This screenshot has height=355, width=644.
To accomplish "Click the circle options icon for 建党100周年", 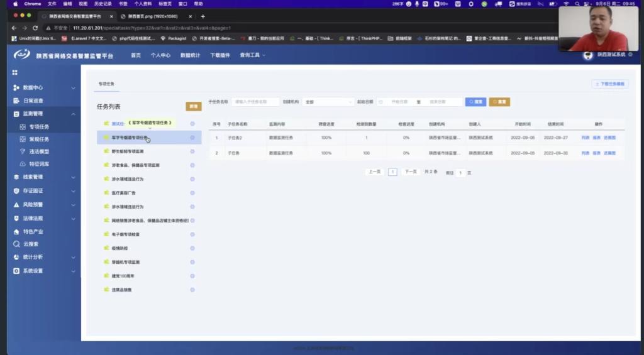I will (192, 276).
